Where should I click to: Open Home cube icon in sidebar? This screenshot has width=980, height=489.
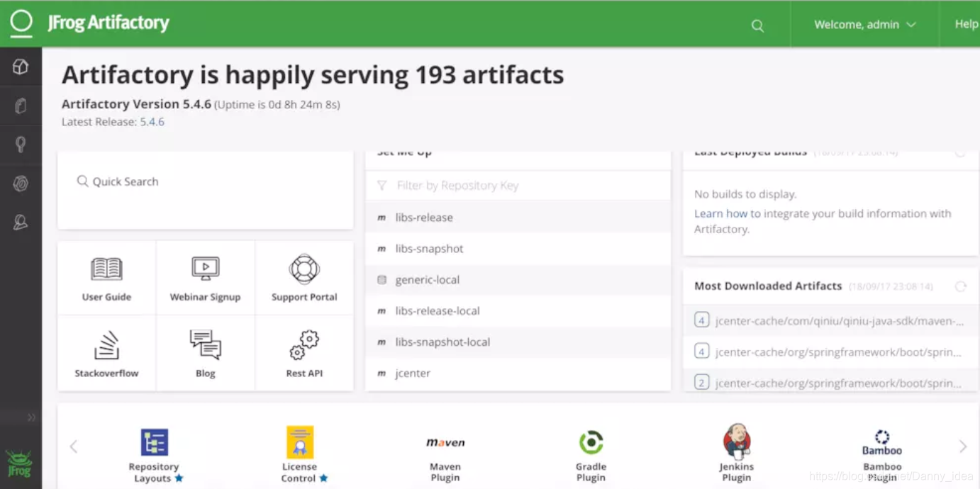21,67
